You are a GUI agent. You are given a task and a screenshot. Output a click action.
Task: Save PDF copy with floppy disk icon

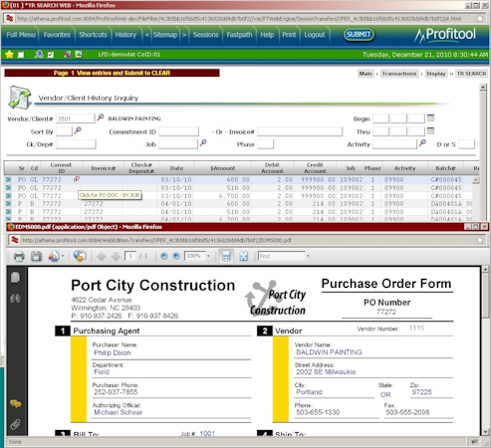(36, 256)
